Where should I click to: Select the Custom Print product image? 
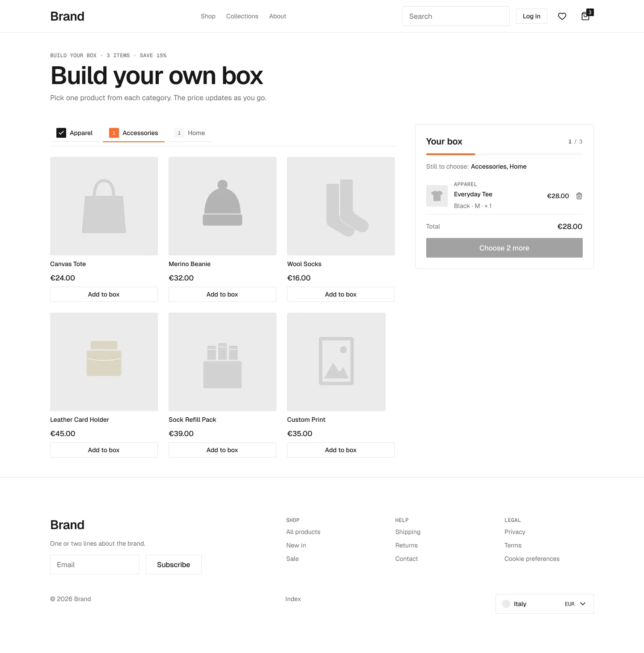[x=336, y=362]
